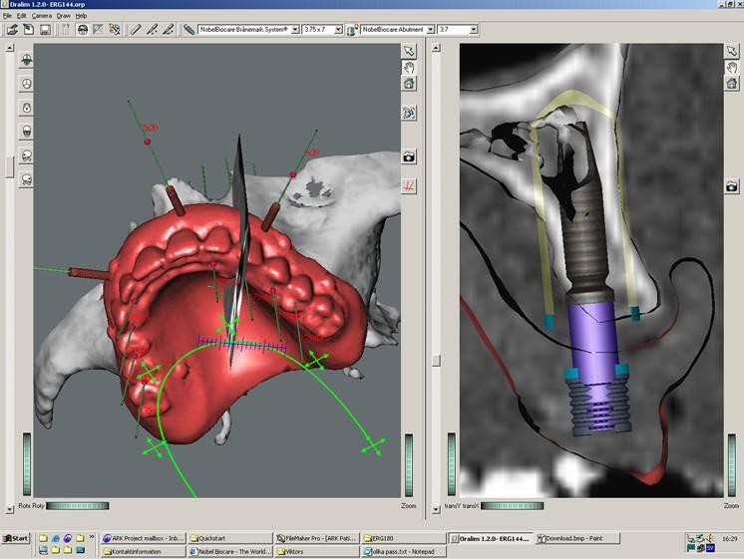Click the left viewport vertical scrollbar thumb
The image size is (744, 560).
point(10,165)
